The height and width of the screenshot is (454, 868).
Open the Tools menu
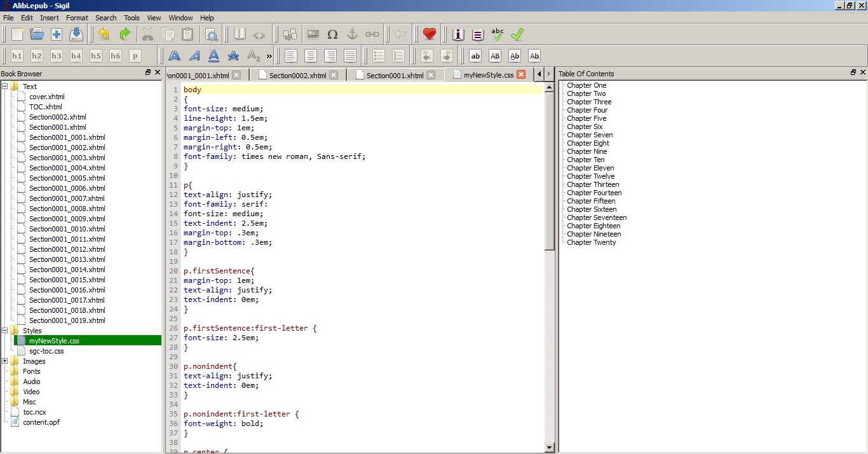[132, 18]
